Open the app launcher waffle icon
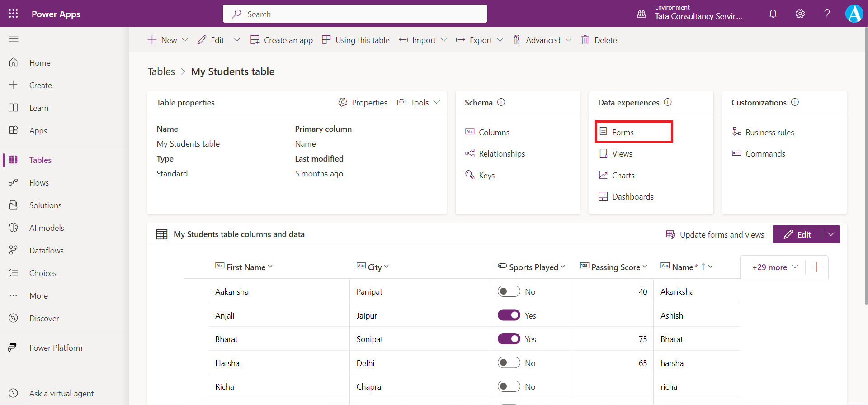 click(13, 14)
